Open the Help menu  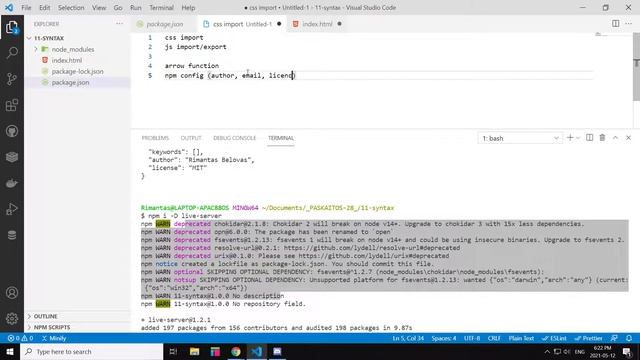pyautogui.click(x=188, y=7)
